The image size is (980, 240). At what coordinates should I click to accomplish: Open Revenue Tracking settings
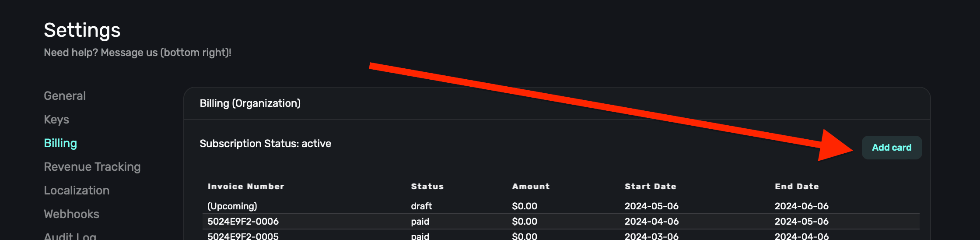tap(92, 167)
